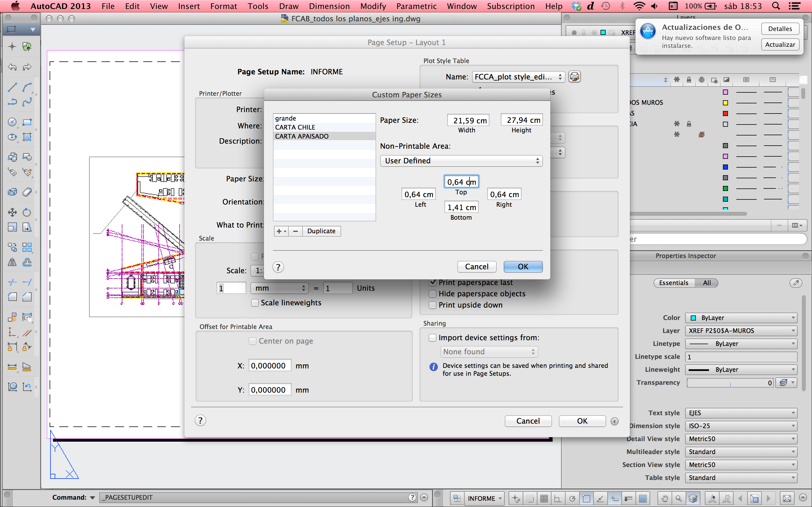Viewport: 812px width, 507px height.
Task: Uncheck Print paperspace last
Action: (x=432, y=282)
